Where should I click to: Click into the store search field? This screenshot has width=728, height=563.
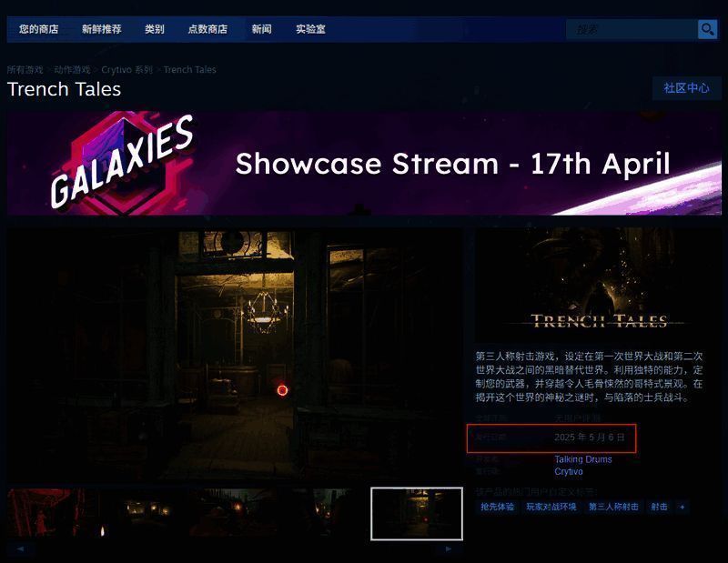tap(632, 29)
